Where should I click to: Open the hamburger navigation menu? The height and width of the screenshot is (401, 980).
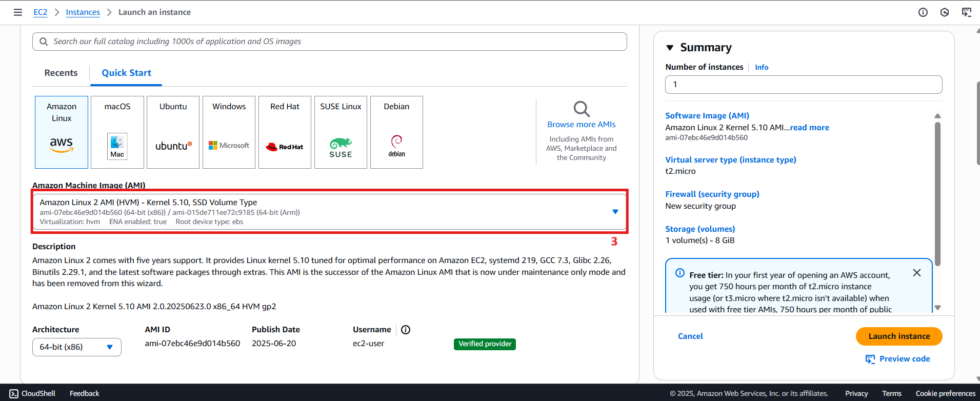18,12
